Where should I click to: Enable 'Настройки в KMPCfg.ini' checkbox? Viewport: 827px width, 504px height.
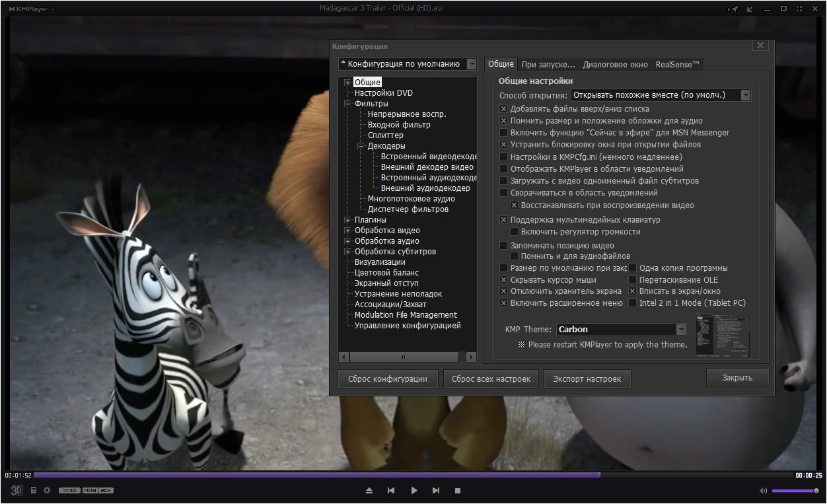click(503, 157)
